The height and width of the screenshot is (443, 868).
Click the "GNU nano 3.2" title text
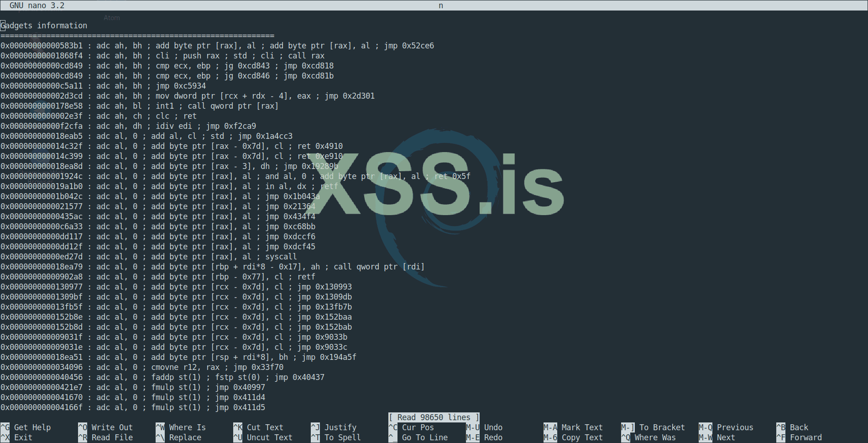(37, 5)
